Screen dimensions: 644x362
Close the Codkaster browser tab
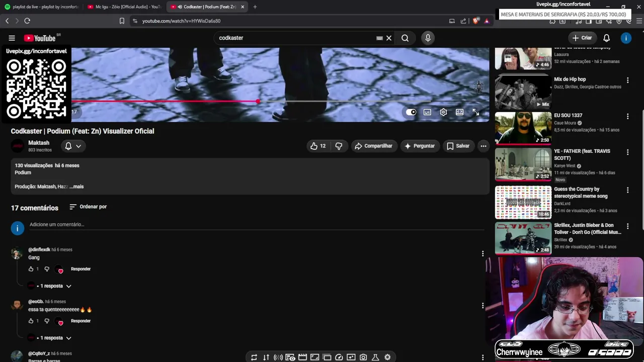243,7
